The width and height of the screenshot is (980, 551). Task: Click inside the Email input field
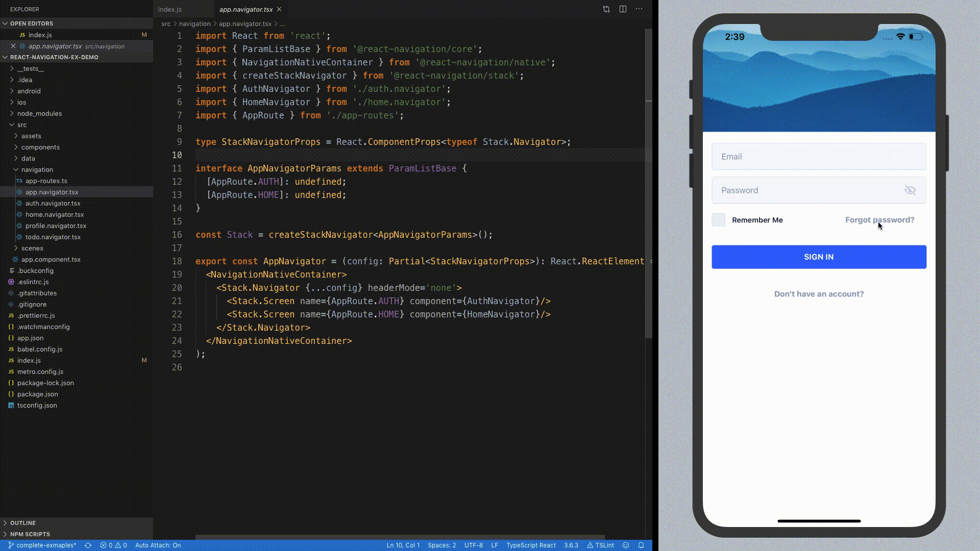point(817,157)
